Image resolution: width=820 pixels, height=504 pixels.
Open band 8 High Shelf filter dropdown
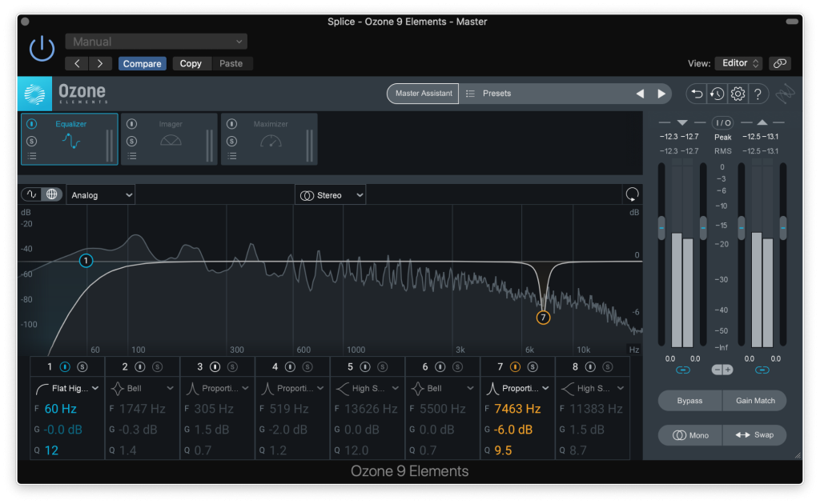click(593, 388)
